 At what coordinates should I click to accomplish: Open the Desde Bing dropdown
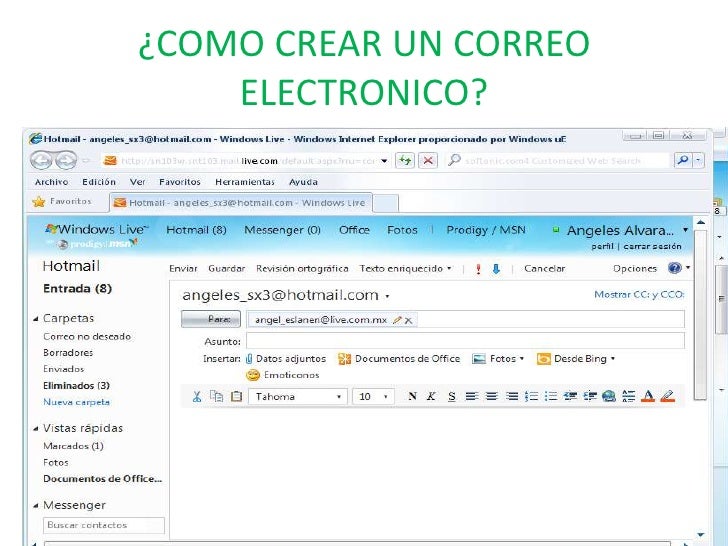[576, 358]
